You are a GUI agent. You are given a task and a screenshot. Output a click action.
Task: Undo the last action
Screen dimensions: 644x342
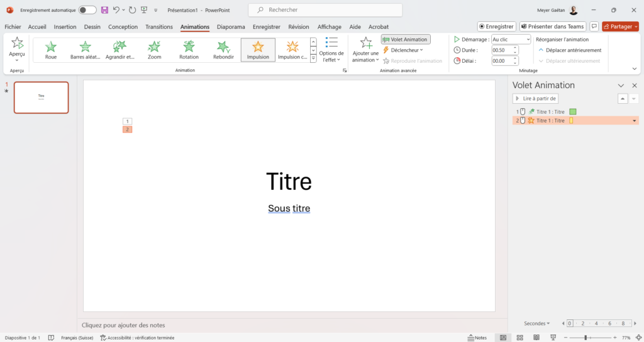pos(116,10)
